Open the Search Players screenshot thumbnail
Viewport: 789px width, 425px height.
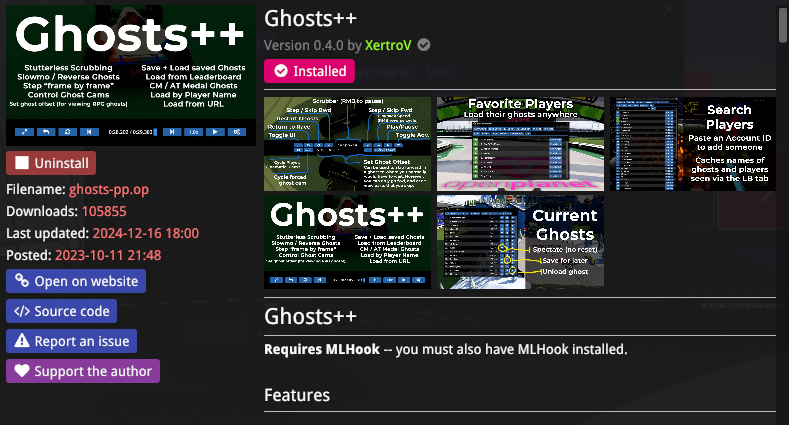(x=692, y=143)
